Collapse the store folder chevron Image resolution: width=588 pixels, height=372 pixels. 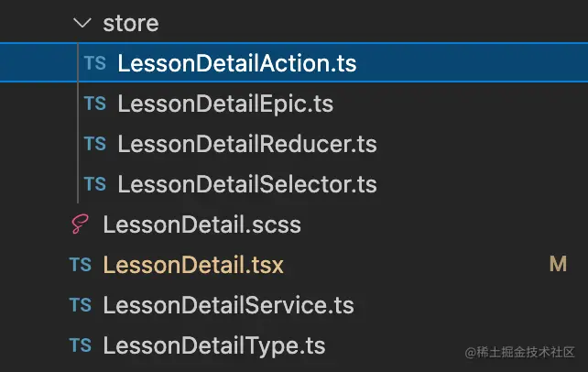(84, 22)
